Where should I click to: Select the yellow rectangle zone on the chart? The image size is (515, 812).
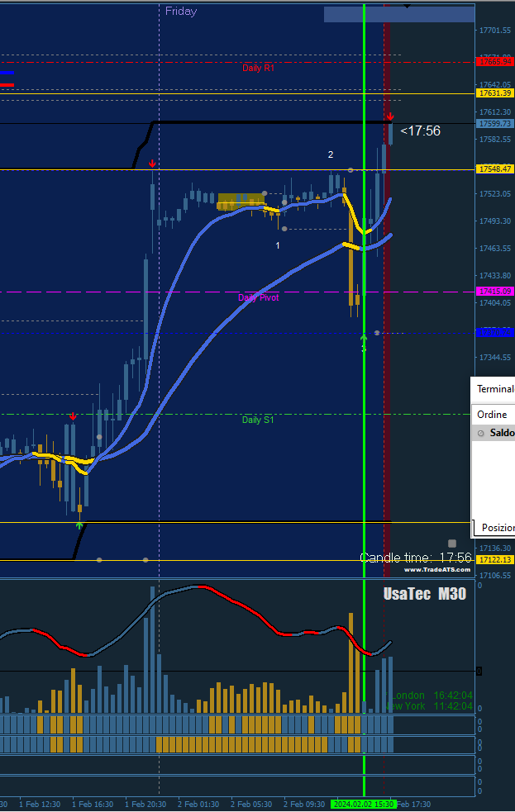(x=241, y=202)
